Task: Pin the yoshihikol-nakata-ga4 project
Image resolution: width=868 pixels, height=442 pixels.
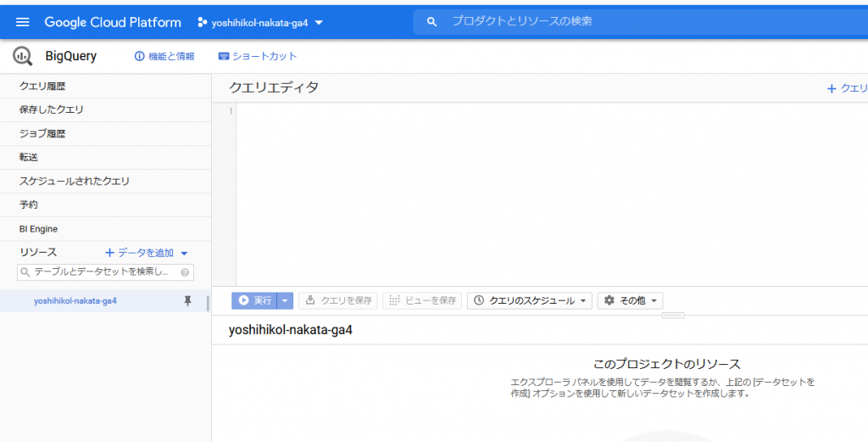Action: 187,301
